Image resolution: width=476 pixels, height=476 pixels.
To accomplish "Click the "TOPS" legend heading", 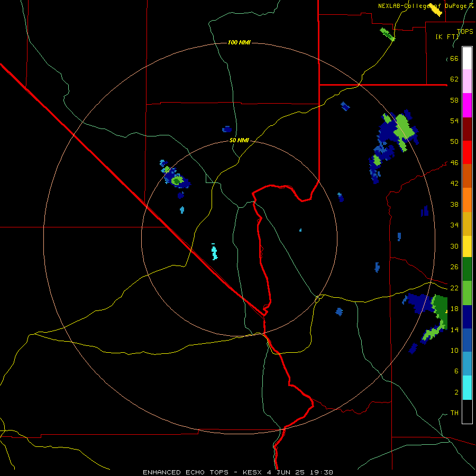I will (465, 31).
